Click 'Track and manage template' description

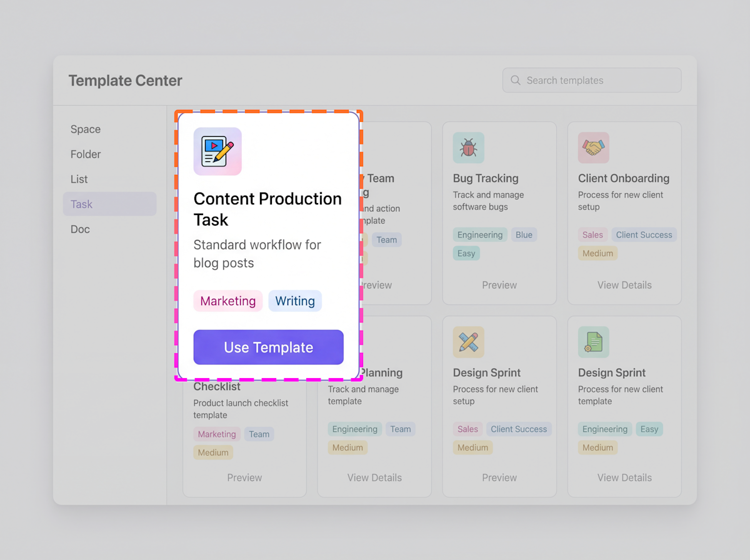click(363, 395)
